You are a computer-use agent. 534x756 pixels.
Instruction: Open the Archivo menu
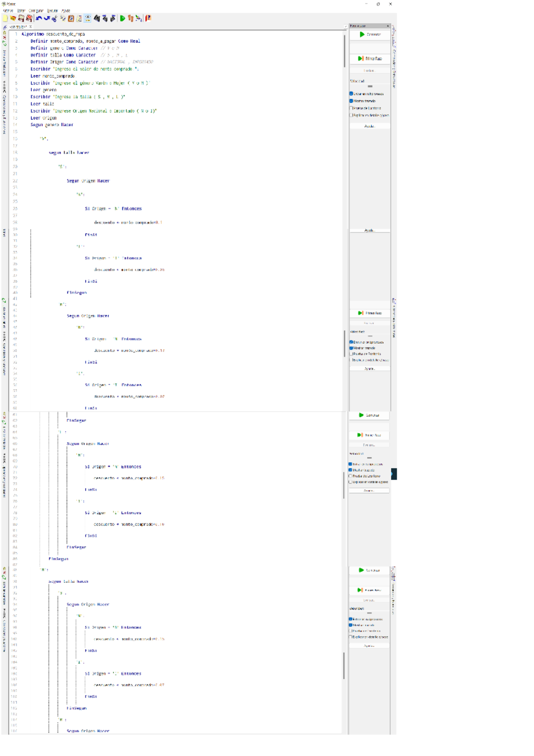click(x=8, y=11)
